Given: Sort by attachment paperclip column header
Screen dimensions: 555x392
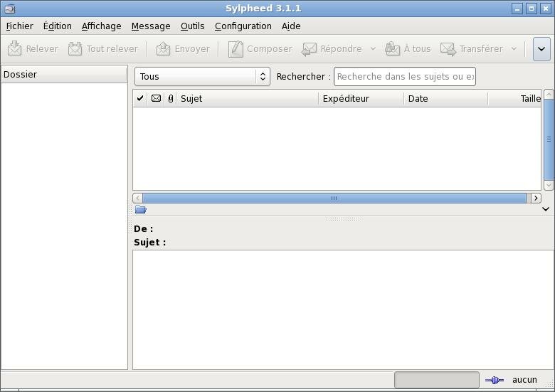Looking at the screenshot, I should pyautogui.click(x=171, y=98).
